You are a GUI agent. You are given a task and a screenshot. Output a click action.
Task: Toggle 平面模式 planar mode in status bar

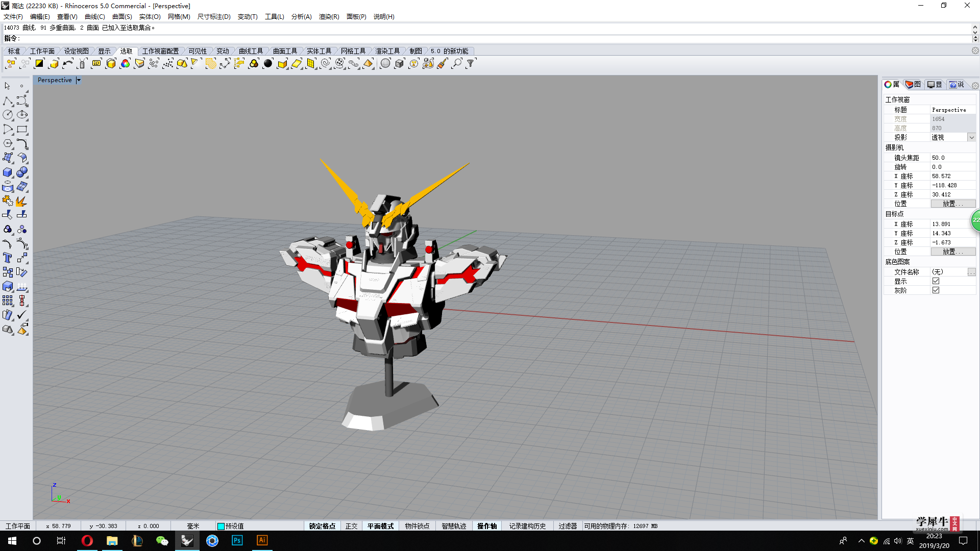380,526
